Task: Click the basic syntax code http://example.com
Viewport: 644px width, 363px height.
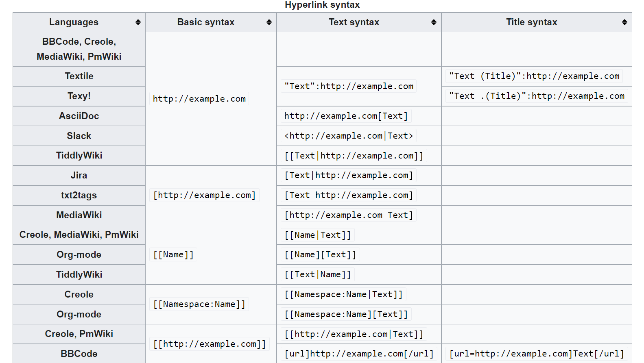Action: 199,99
